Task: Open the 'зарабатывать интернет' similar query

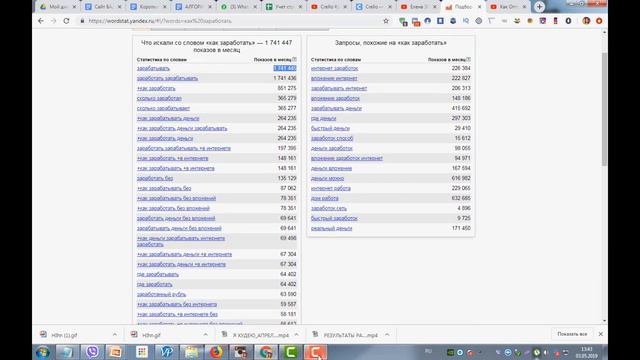Action: [x=339, y=88]
